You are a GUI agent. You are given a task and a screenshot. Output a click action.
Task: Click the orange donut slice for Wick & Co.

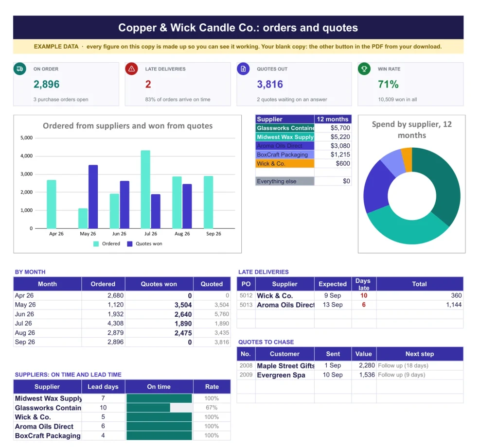click(x=407, y=160)
